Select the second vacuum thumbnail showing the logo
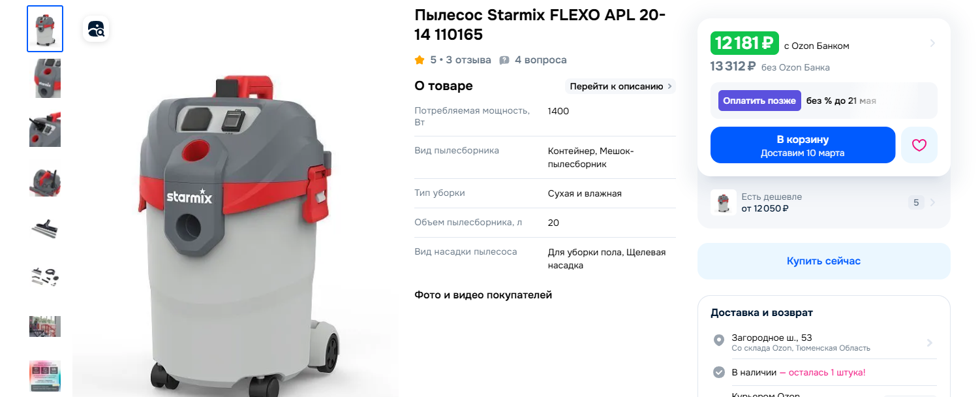This screenshot has height=397, width=980. (45, 78)
